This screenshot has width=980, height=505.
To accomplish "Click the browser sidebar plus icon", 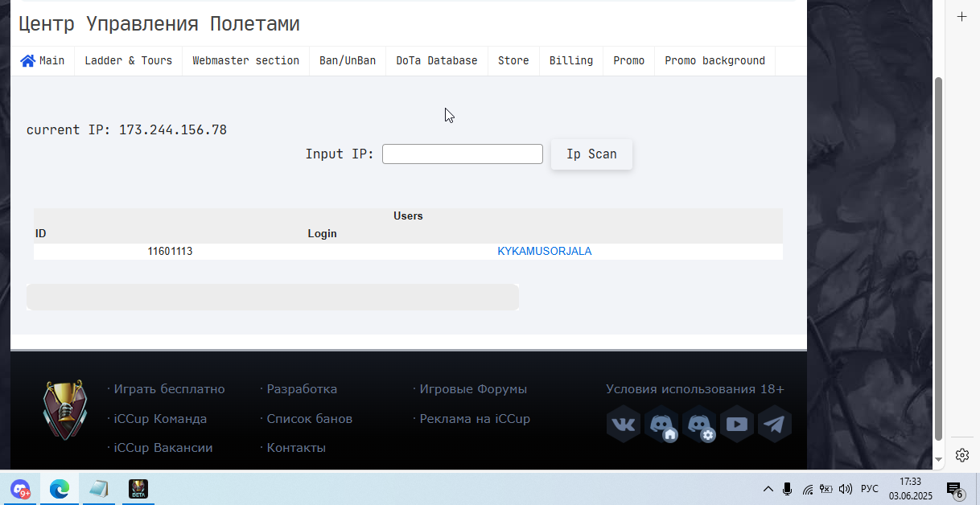I will tap(961, 16).
